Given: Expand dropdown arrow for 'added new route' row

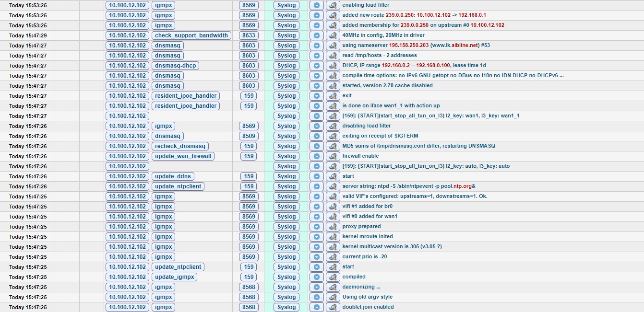Looking at the screenshot, I should point(317,15).
